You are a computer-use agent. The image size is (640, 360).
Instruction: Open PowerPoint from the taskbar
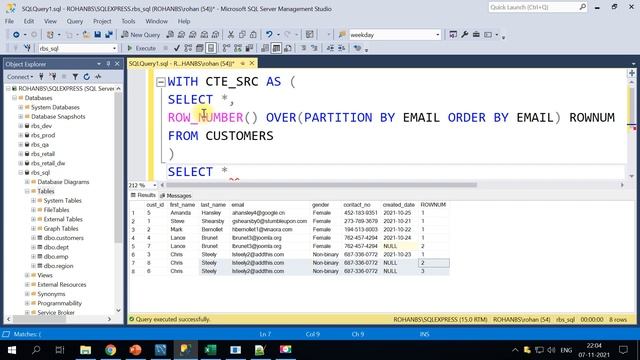click(x=135, y=350)
